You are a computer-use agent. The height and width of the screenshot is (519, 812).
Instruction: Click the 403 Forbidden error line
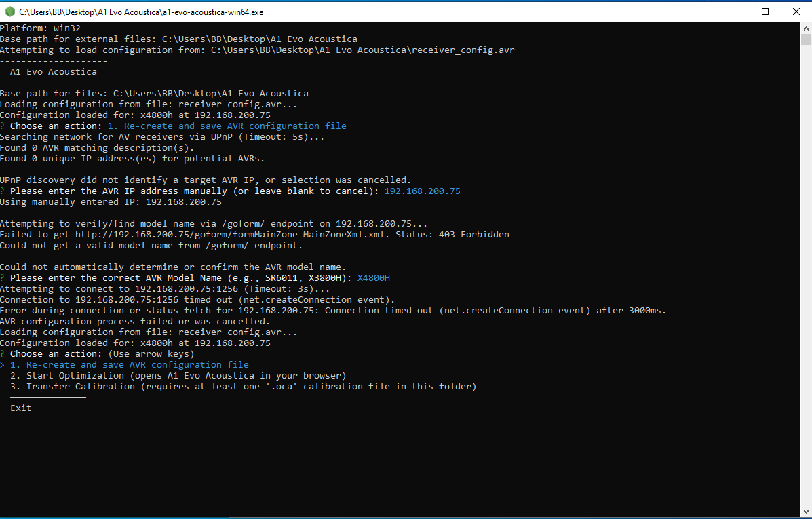point(254,235)
